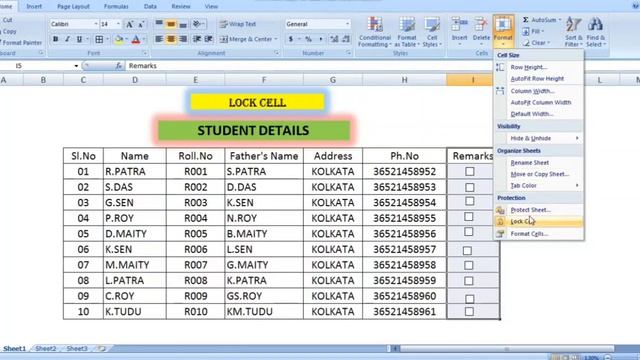Toggle Underline formatting
Image resolution: width=640 pixels, height=360 pixels.
(x=79, y=39)
